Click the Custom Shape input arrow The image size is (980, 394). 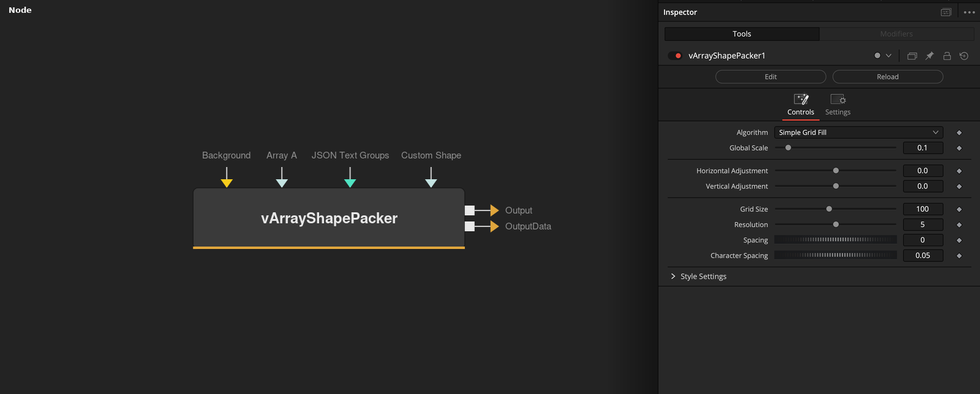[431, 183]
